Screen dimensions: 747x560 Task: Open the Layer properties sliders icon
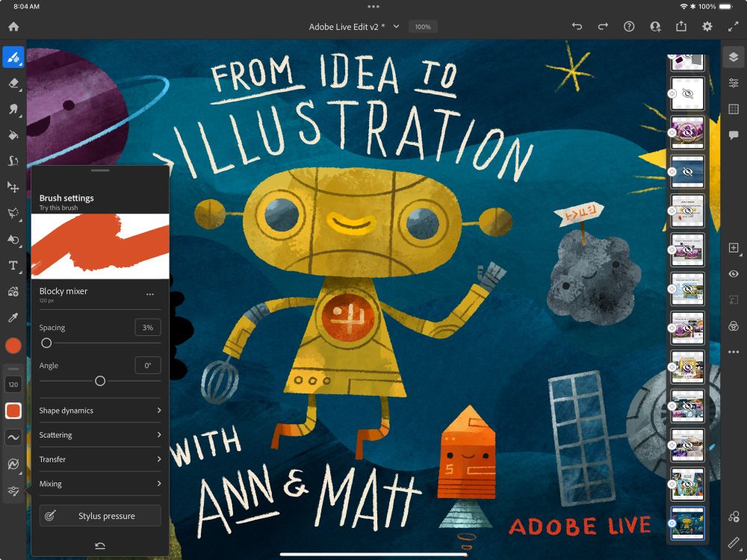click(734, 84)
